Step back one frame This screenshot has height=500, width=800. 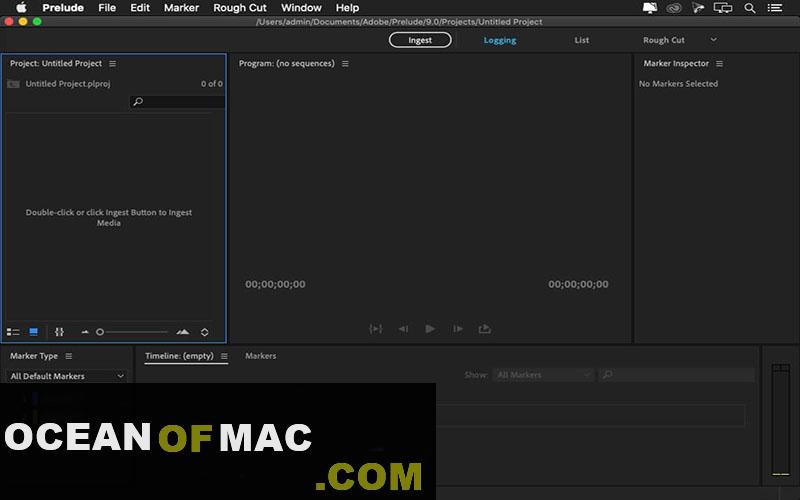click(403, 329)
